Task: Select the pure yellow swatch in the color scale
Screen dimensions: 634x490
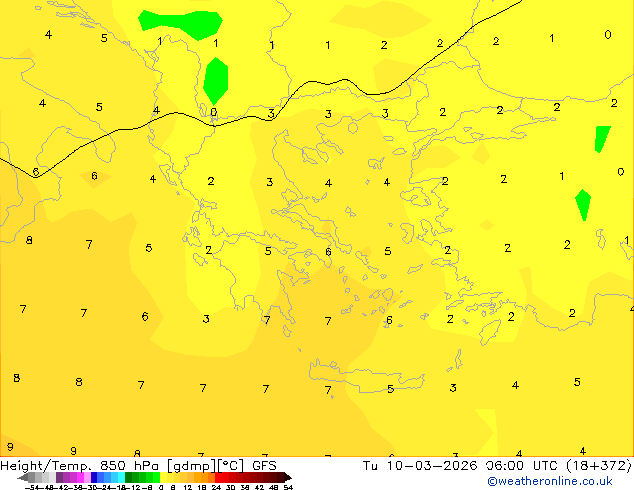Action: pos(163,477)
